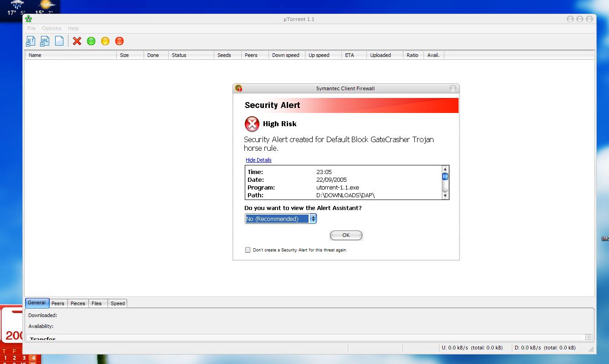Click the red Stop torrent button icon
Viewport: 609px width, 364px height.
tap(119, 41)
